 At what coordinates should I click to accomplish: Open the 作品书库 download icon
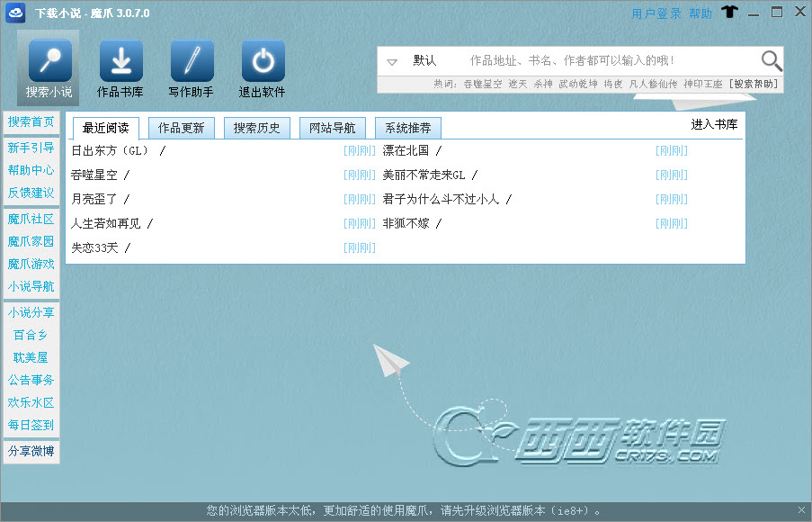120,60
